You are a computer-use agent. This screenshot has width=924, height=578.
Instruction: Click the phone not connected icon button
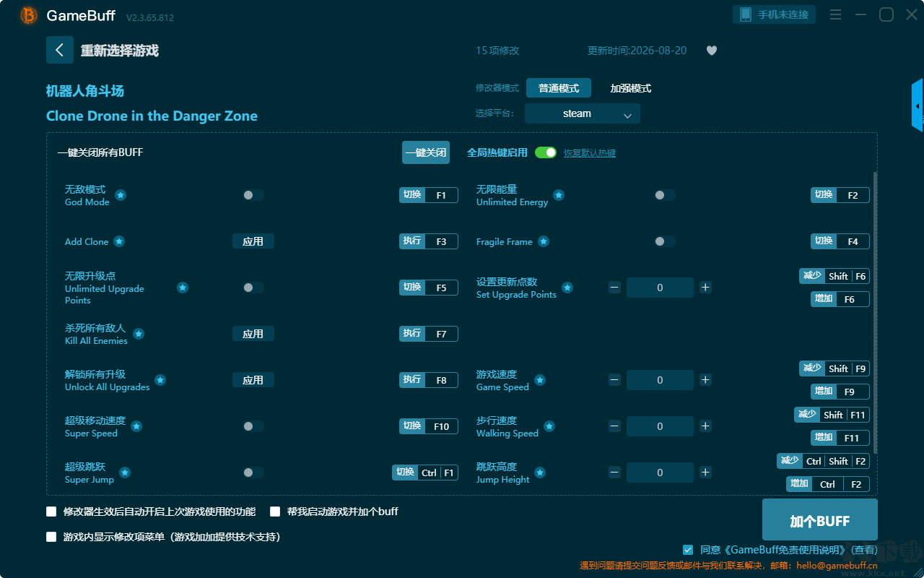click(x=774, y=14)
